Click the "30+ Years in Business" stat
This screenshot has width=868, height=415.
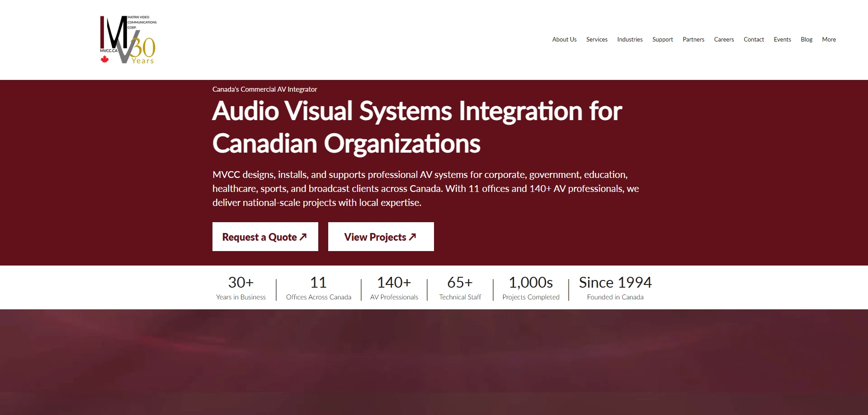(241, 288)
